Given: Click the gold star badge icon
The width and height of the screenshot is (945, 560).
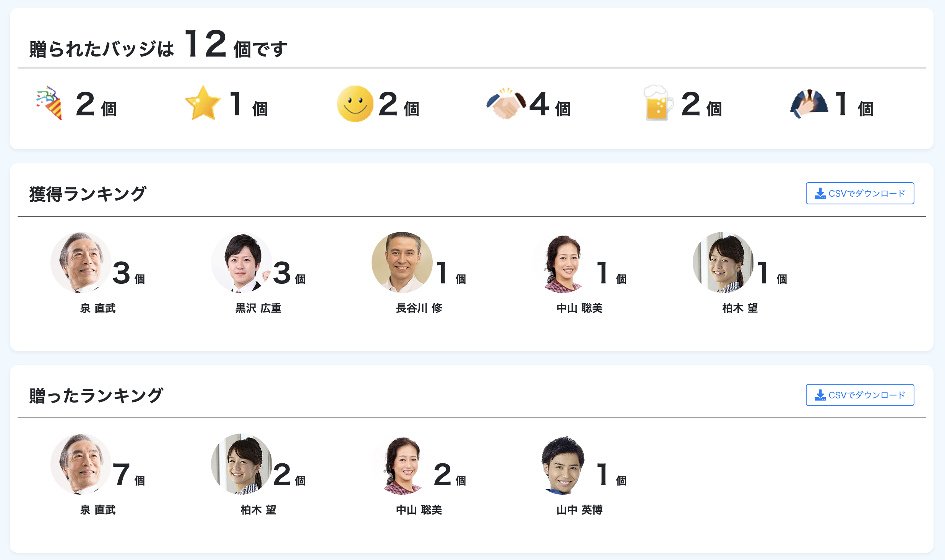Looking at the screenshot, I should pyautogui.click(x=203, y=103).
